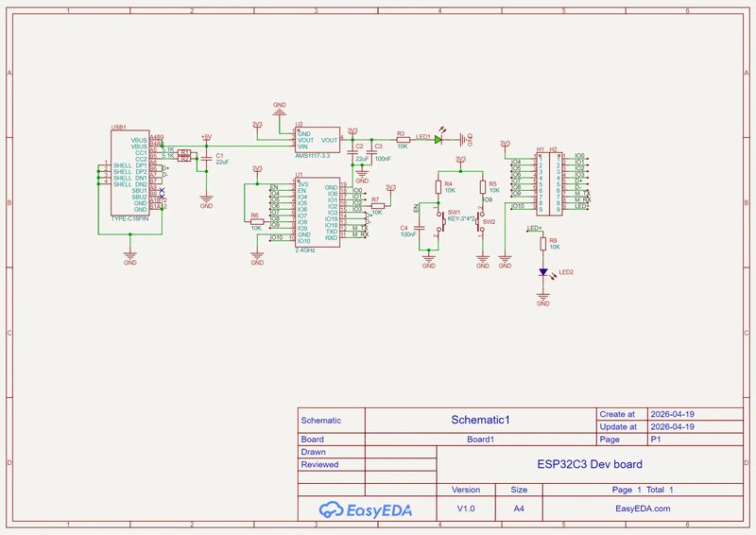Pick resistor R7 on the IO2 line
The height and width of the screenshot is (535, 756).
click(377, 205)
